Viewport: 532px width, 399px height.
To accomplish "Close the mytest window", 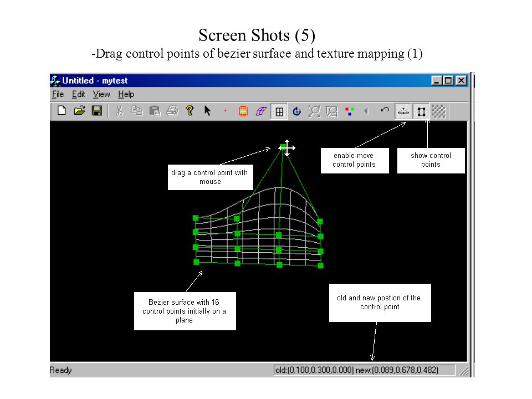I will pyautogui.click(x=461, y=80).
